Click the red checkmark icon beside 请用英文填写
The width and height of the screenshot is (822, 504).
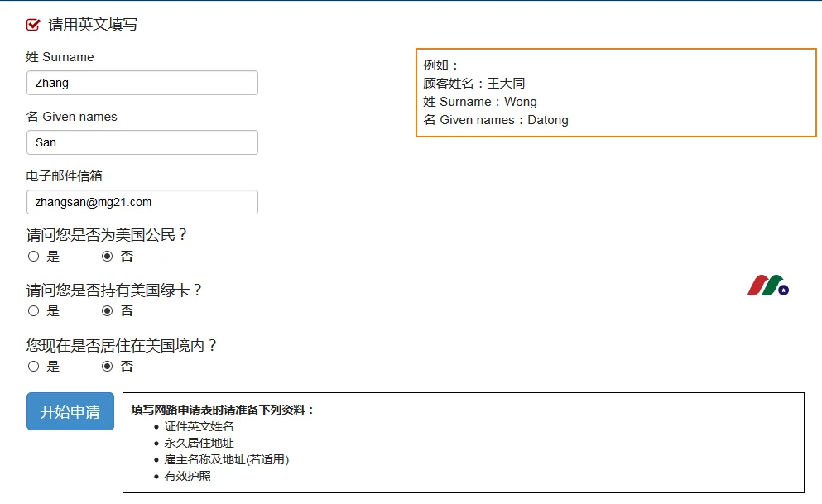33,25
